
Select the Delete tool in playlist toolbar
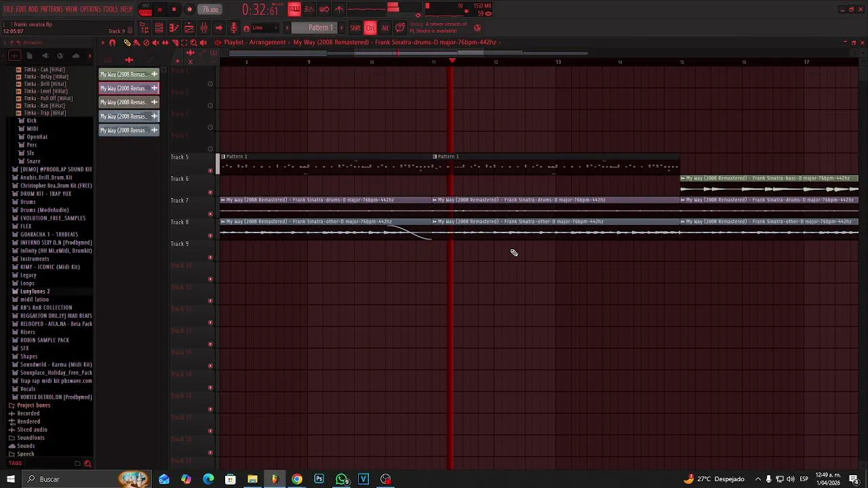pyautogui.click(x=146, y=42)
